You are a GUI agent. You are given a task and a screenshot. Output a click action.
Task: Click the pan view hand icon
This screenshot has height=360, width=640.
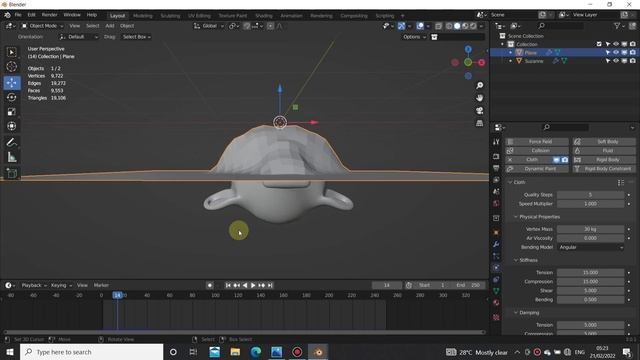coord(480,98)
